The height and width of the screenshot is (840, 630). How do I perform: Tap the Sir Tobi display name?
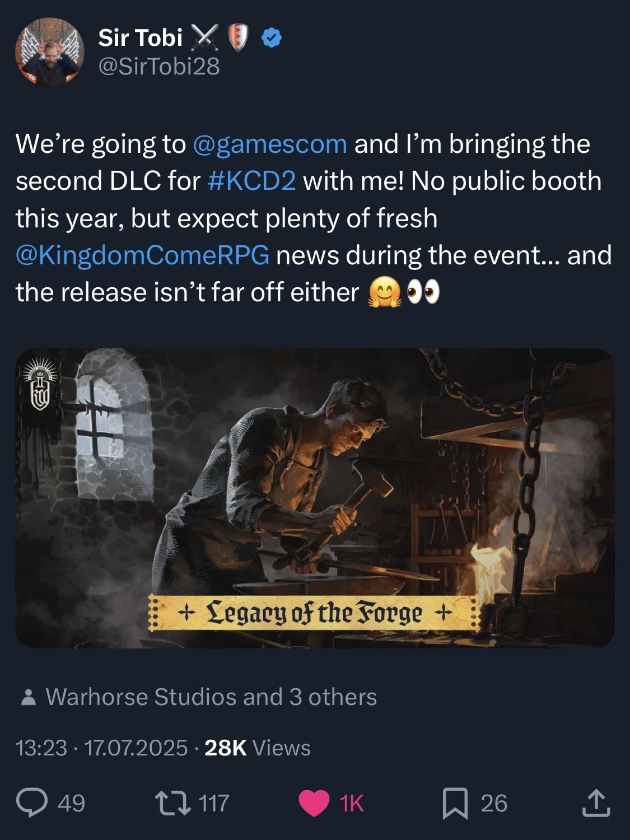(140, 38)
